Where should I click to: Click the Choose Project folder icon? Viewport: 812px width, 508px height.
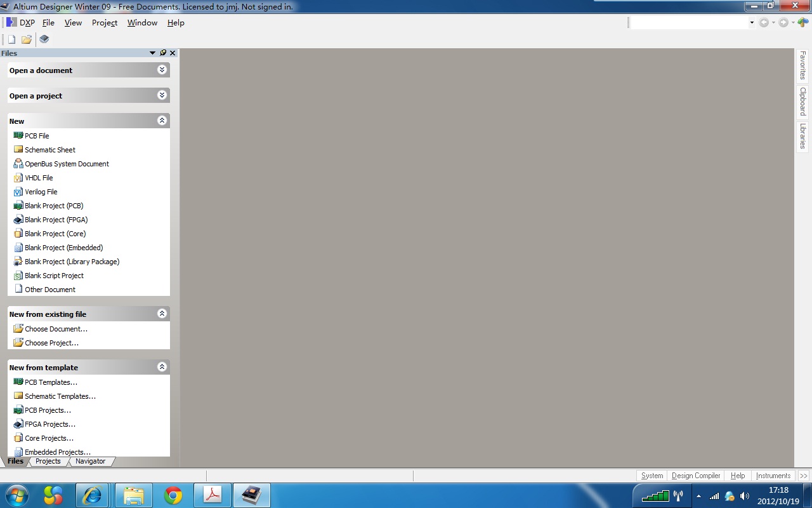18,342
